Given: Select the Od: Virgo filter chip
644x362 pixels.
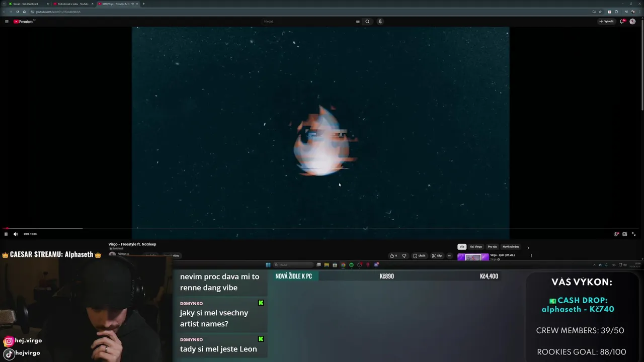Looking at the screenshot, I should tap(476, 247).
